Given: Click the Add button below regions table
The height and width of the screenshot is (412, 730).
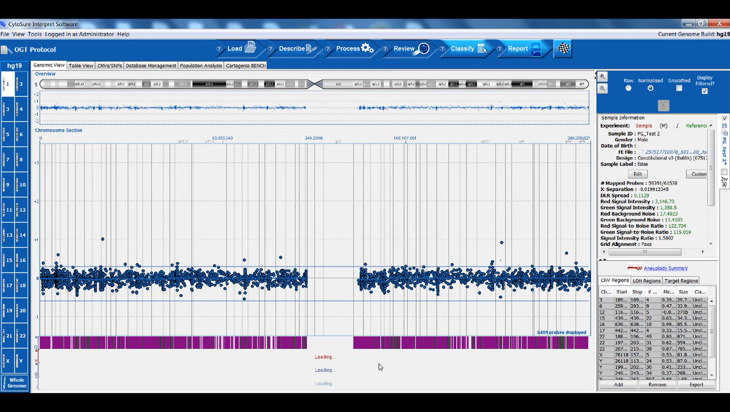Looking at the screenshot, I should click(618, 385).
